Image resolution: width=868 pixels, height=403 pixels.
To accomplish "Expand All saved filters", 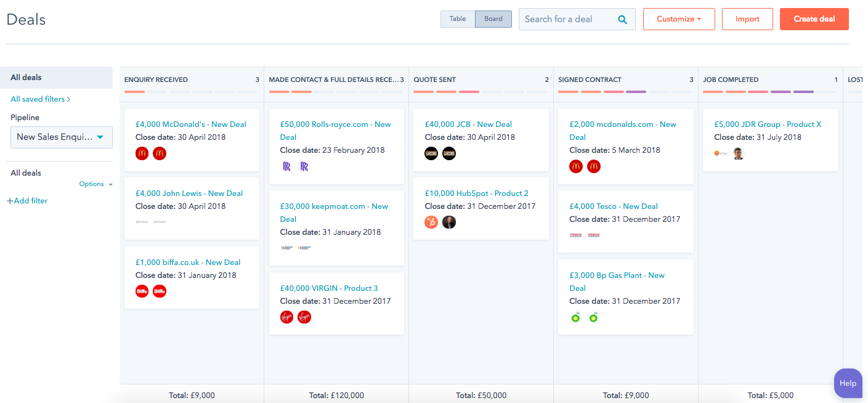I will (x=41, y=99).
